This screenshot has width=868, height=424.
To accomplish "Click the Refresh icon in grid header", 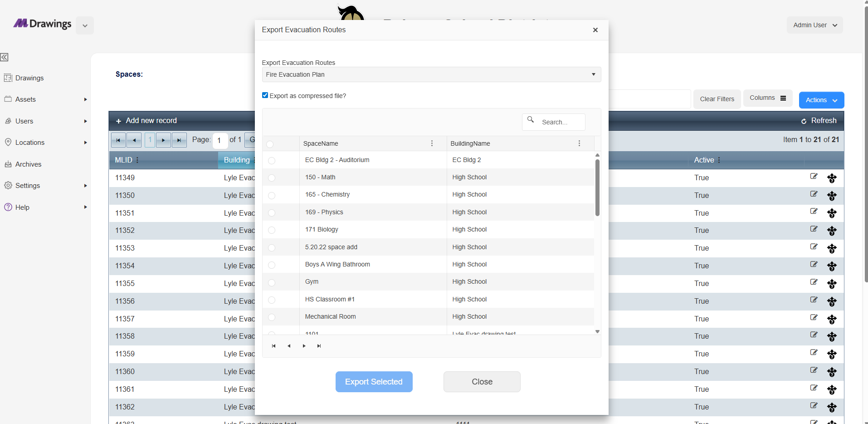I will point(804,121).
